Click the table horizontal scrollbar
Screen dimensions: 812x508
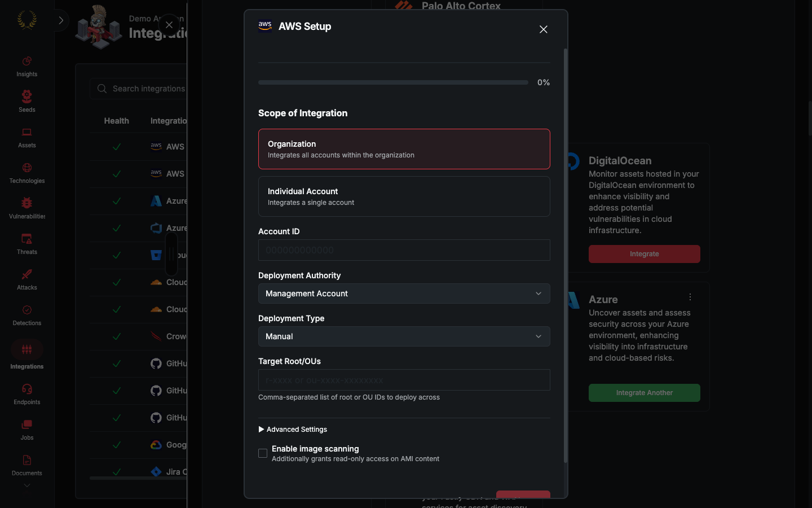click(138, 478)
